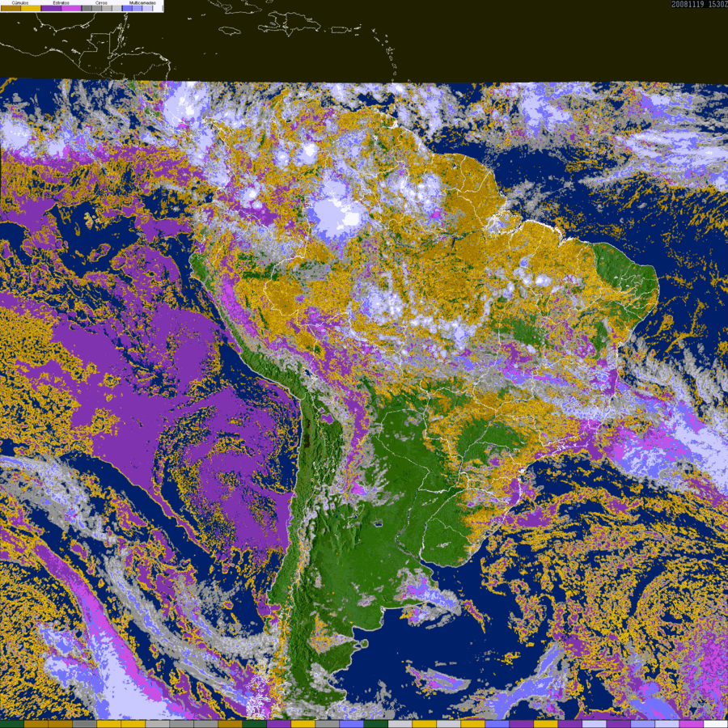728x728 pixels.
Task: Select the darkest blue Multicamadas swatch
Action: pos(127,8)
